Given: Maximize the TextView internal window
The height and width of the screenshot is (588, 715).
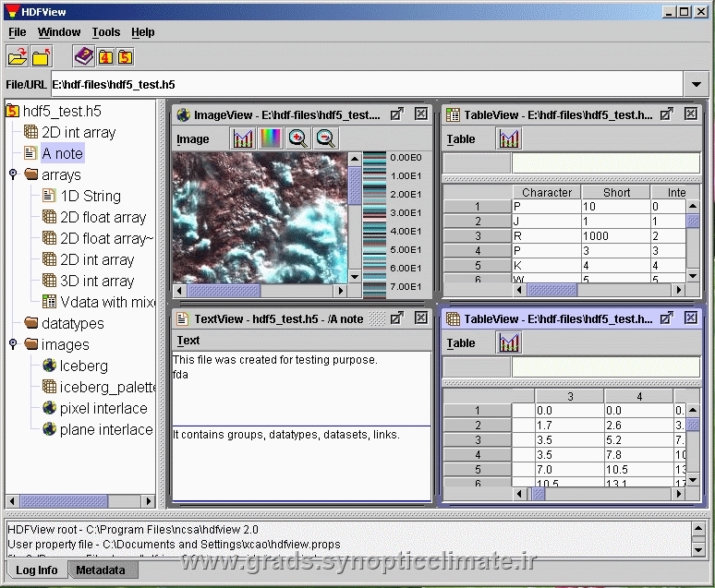Looking at the screenshot, I should 396,318.
